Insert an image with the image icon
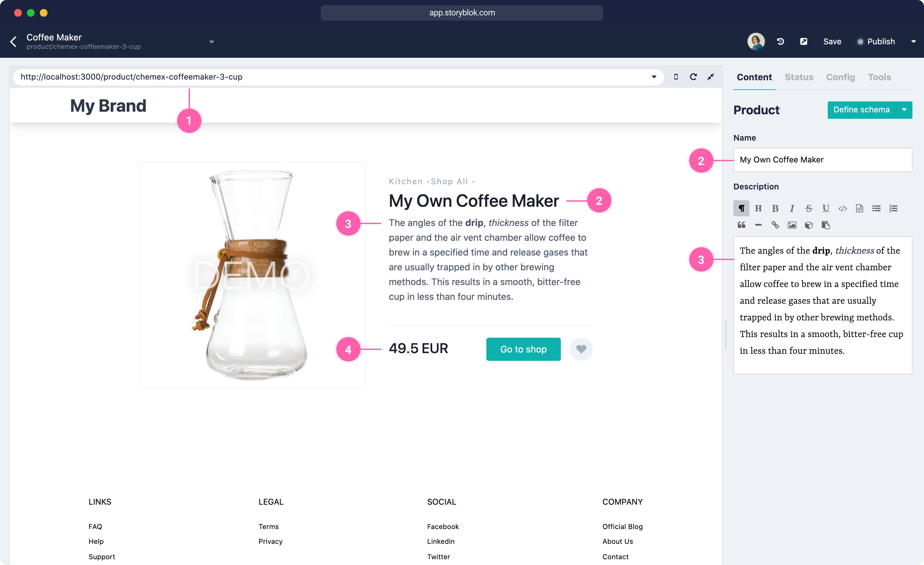The width and height of the screenshot is (924, 565). coord(791,225)
